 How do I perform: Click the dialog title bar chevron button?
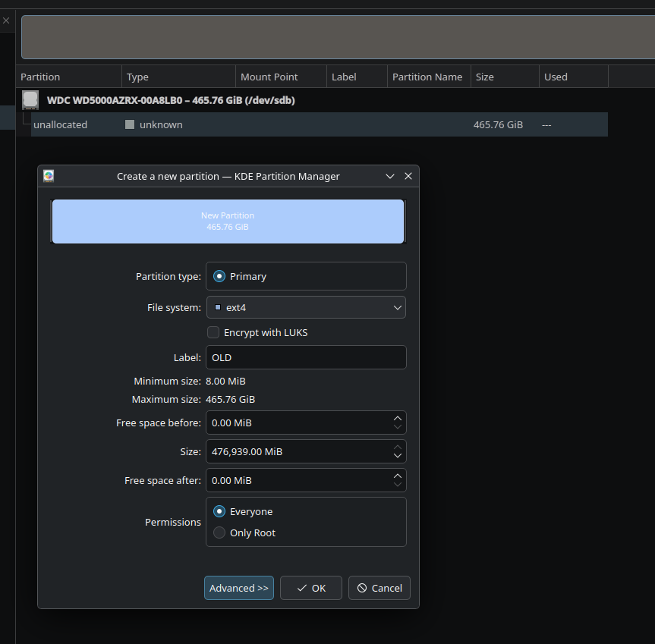(x=390, y=176)
